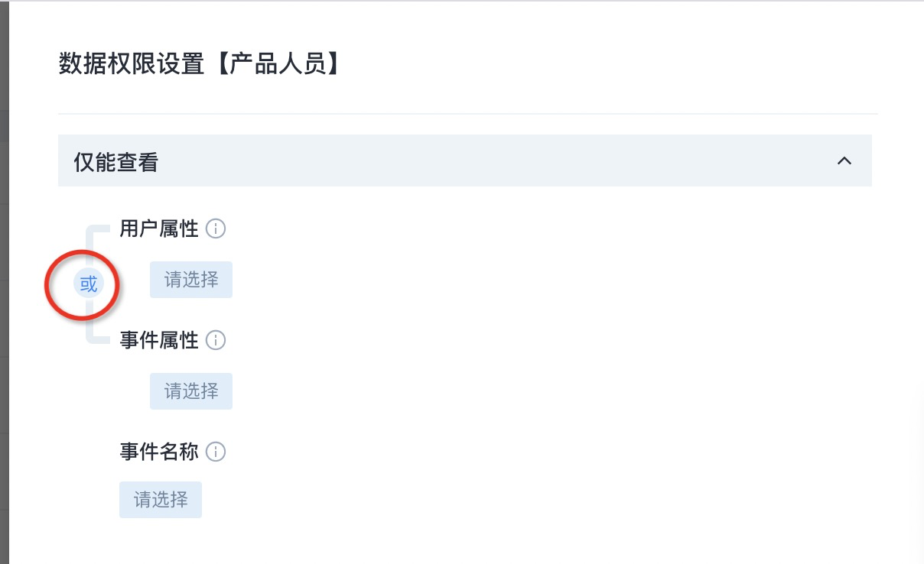Collapse 仅能查看 section with the chevron arrow
This screenshot has height=564, width=924.
click(844, 161)
